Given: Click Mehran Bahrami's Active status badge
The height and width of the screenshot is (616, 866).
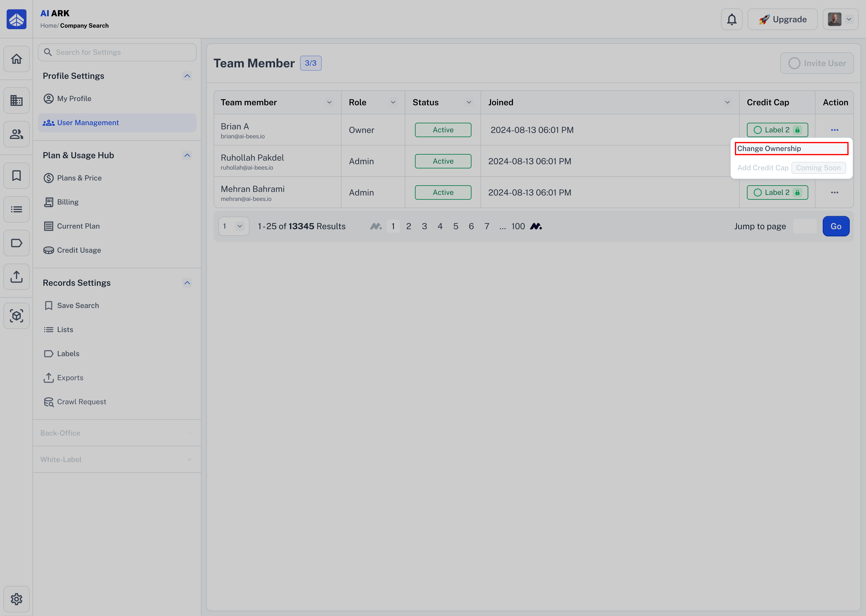Looking at the screenshot, I should click(443, 193).
